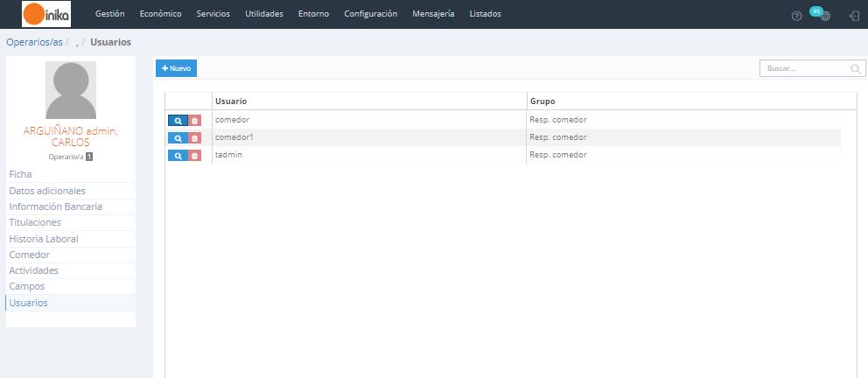Click trash icon for tadmin
Viewport: 868px width, 378px height.
[195, 155]
